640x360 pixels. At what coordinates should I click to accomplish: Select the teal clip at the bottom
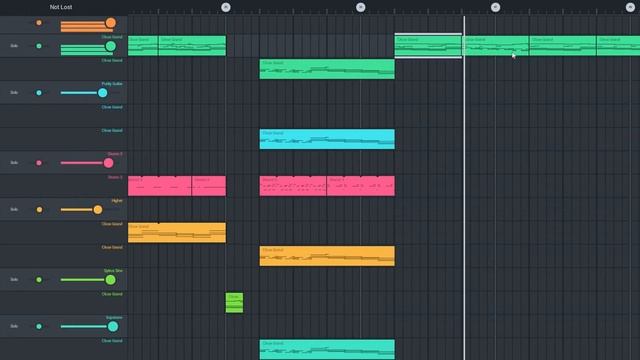(327, 349)
